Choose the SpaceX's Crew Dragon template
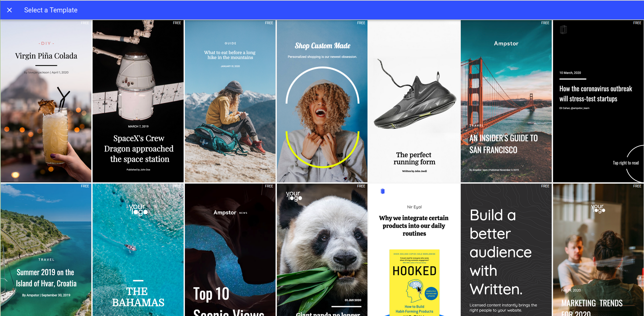 [x=138, y=101]
